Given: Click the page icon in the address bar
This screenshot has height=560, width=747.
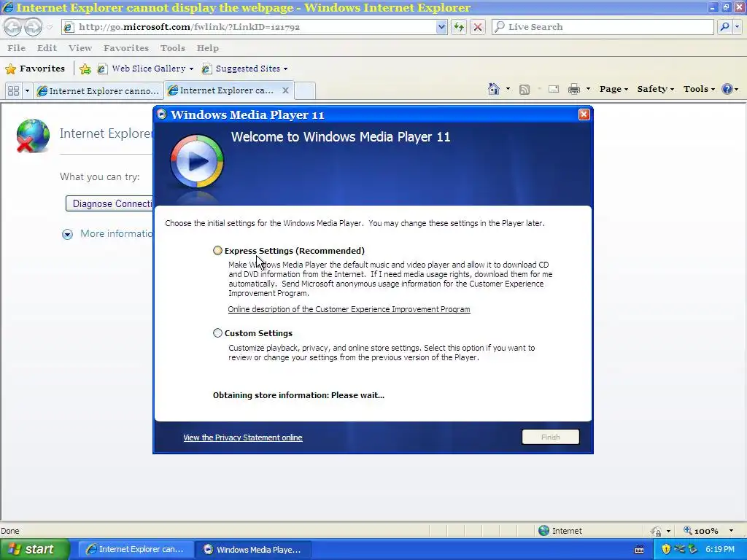Looking at the screenshot, I should coord(69,27).
